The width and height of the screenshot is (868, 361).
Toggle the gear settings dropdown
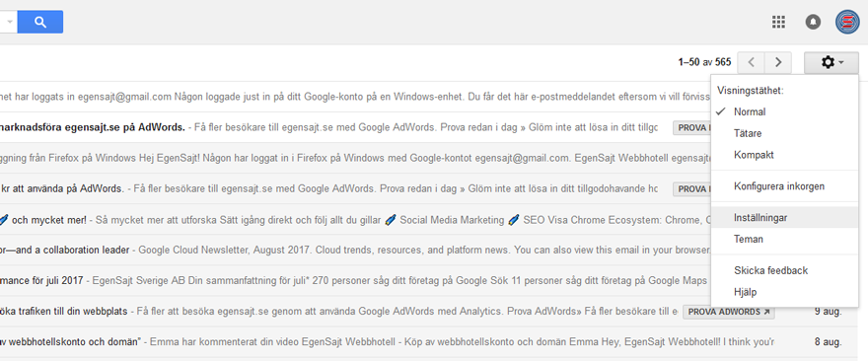pyautogui.click(x=832, y=62)
